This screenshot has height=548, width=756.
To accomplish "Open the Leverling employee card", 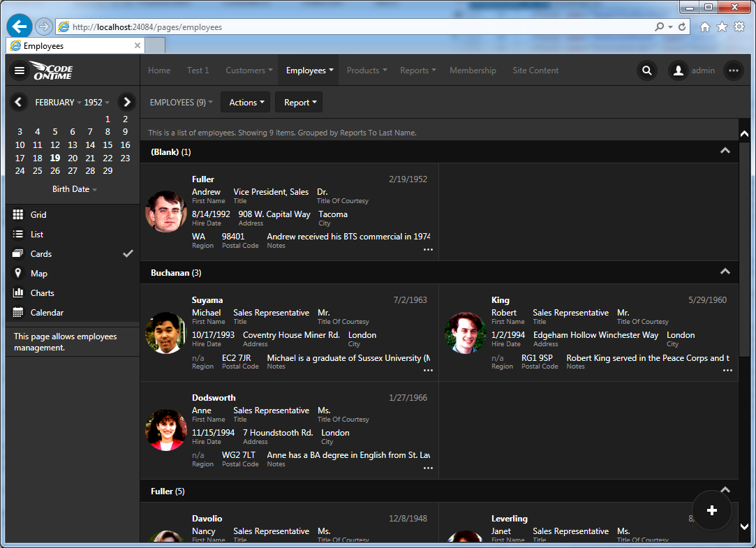I will tap(588, 523).
